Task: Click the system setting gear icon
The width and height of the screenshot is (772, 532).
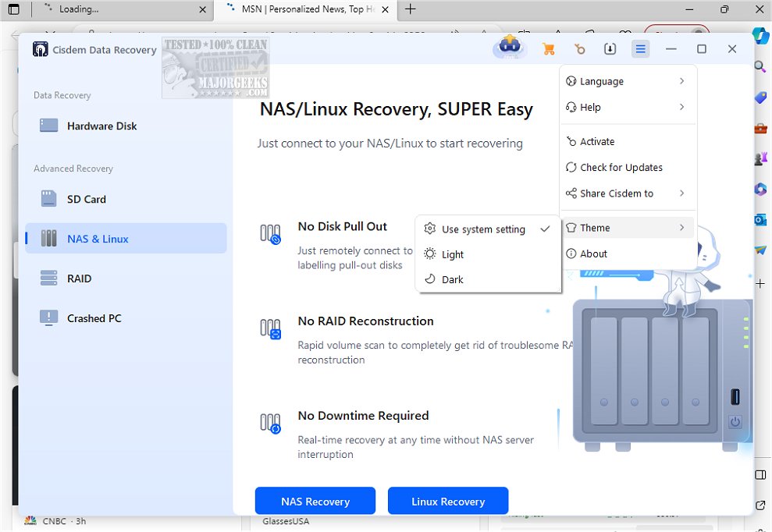Action: (430, 229)
